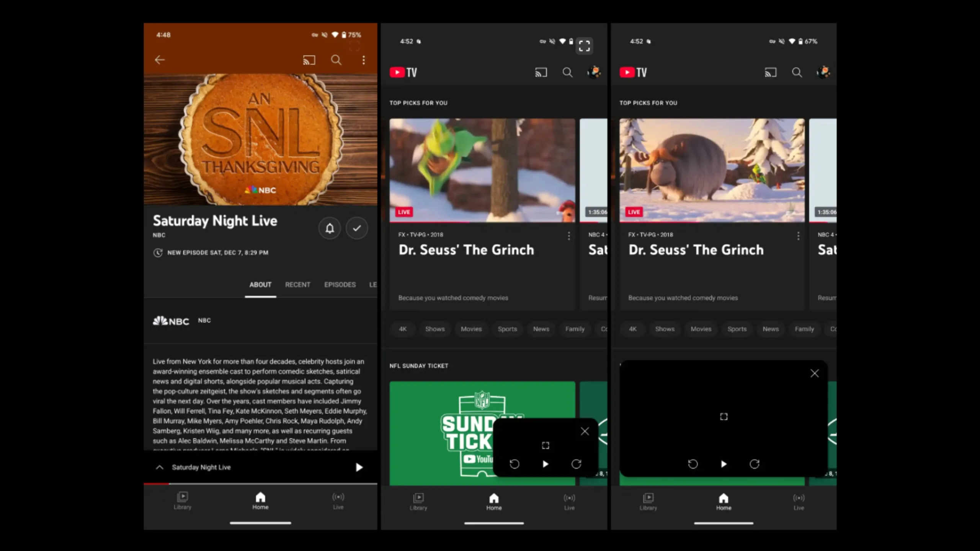Viewport: 980px width, 551px height.
Task: Tap the fullscreen expand icon in middle status bar
Action: [584, 46]
